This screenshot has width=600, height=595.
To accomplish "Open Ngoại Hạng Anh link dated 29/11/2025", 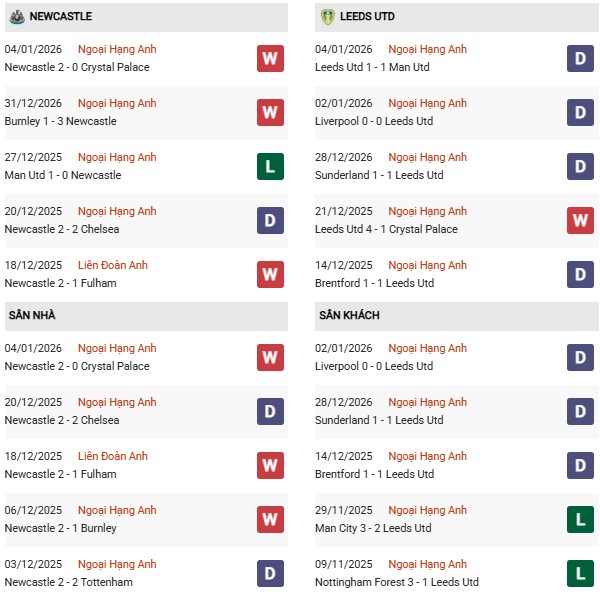I will 428,510.
